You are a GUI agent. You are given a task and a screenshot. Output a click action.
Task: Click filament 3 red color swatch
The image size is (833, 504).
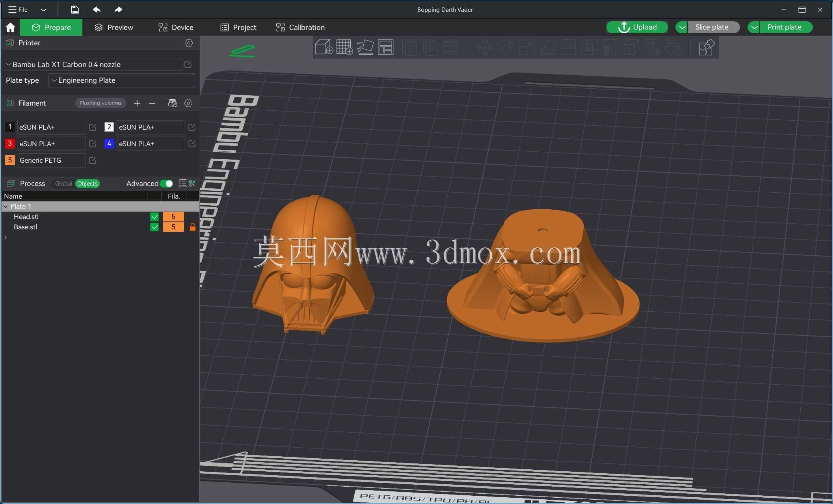pos(10,144)
